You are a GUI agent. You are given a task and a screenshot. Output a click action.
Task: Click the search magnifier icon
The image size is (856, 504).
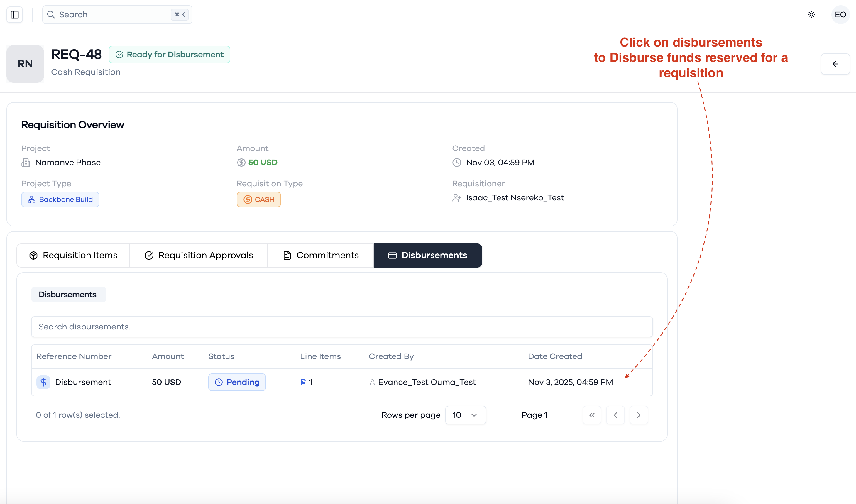[51, 15]
